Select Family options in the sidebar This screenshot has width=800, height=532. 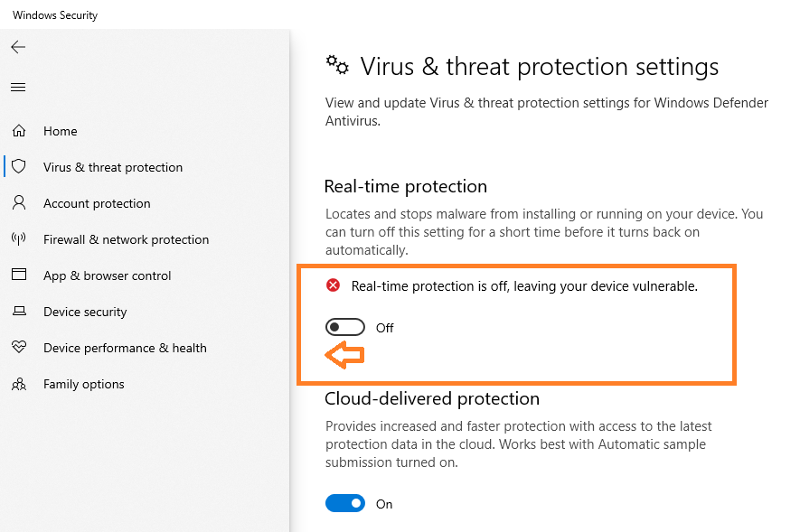pyautogui.click(x=85, y=383)
